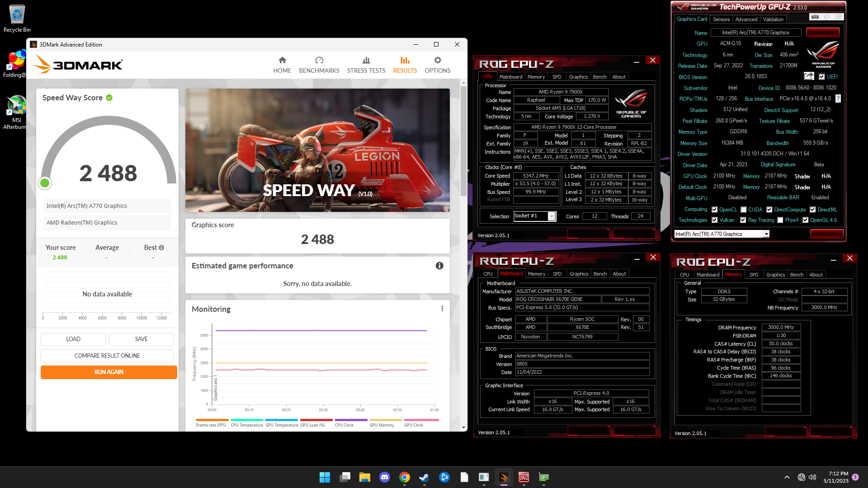
Task: Click the SAVE button in 3DMark
Action: pyautogui.click(x=142, y=339)
